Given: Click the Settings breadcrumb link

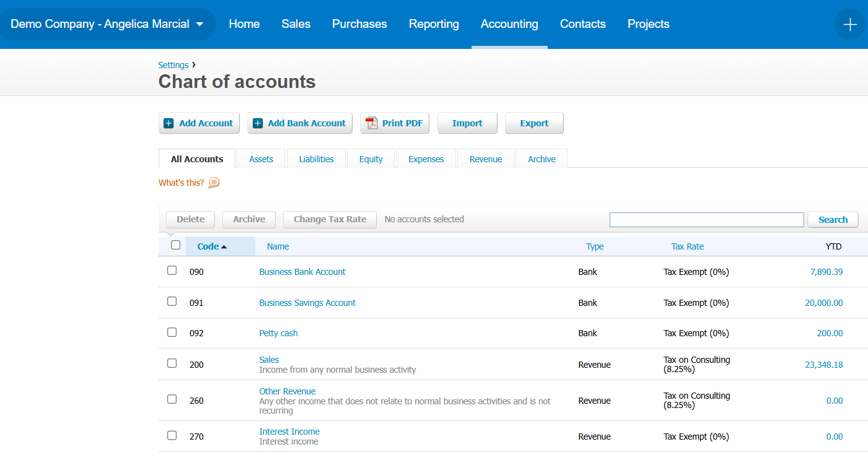Looking at the screenshot, I should tap(173, 65).
